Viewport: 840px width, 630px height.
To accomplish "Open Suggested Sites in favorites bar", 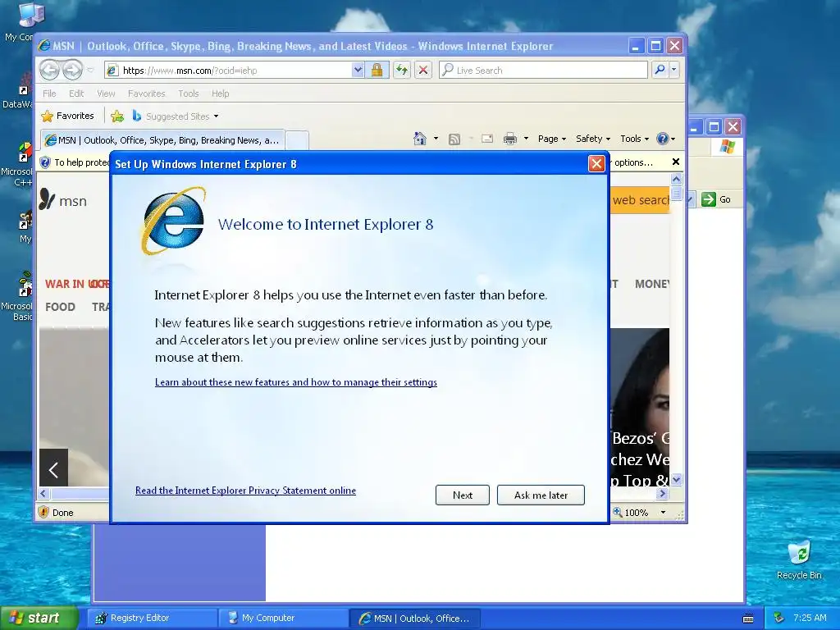I will (x=176, y=116).
